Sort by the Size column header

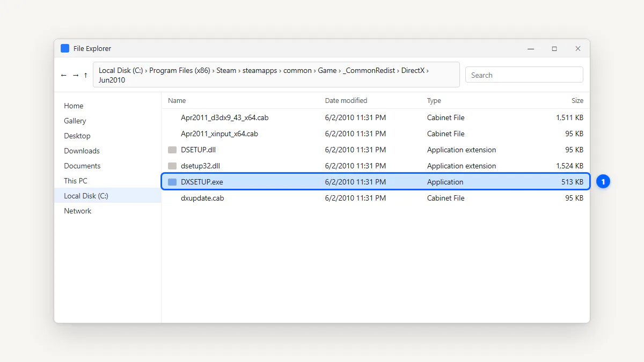577,100
